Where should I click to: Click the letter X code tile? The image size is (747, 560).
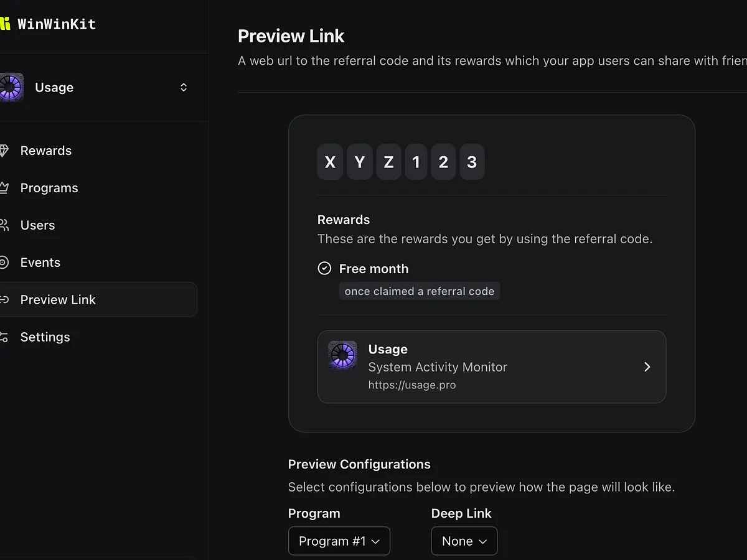pos(330,162)
